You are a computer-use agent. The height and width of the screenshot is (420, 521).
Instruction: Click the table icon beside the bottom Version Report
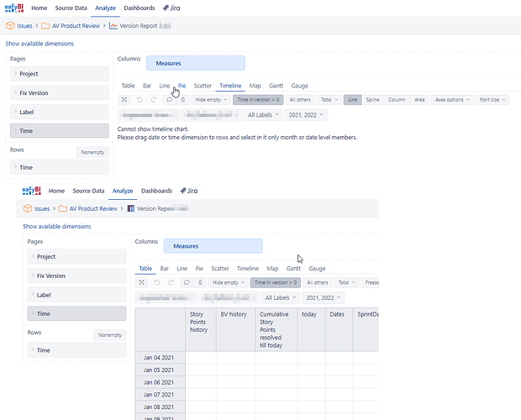point(131,208)
